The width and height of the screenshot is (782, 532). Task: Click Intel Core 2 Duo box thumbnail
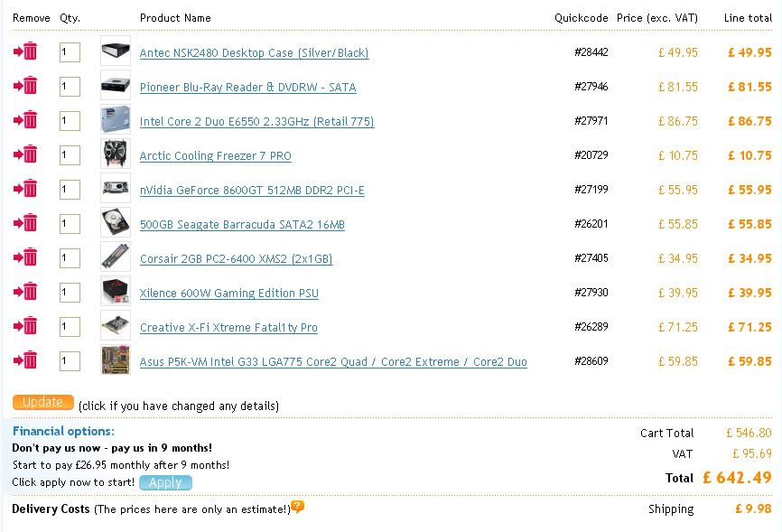116,120
